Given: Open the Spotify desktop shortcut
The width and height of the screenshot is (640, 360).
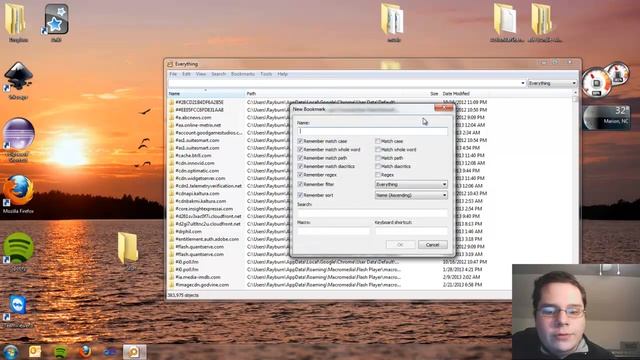Looking at the screenshot, I should tap(18, 248).
